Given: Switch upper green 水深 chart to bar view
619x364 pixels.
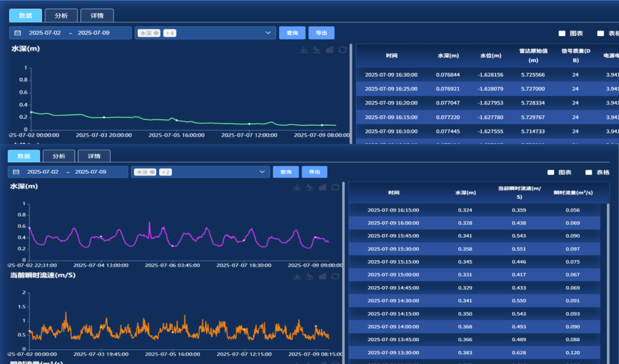Looking at the screenshot, I should [330, 50].
